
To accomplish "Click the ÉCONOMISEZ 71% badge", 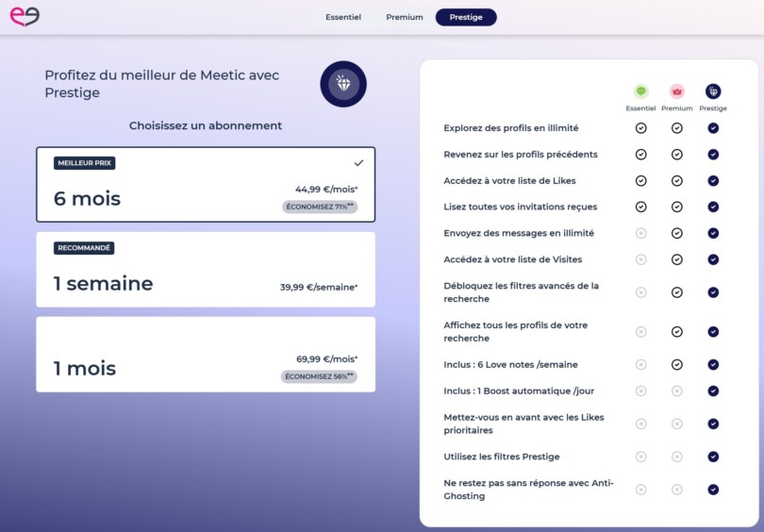I will click(320, 207).
